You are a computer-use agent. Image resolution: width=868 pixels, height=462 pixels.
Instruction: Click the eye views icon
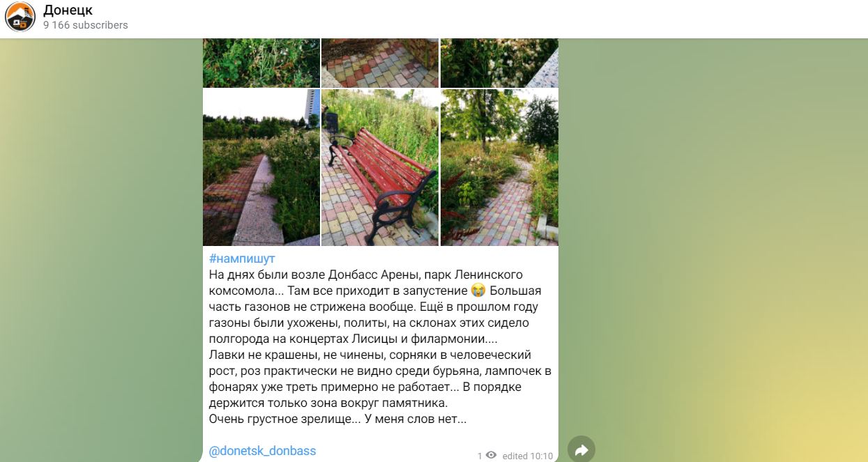point(491,455)
